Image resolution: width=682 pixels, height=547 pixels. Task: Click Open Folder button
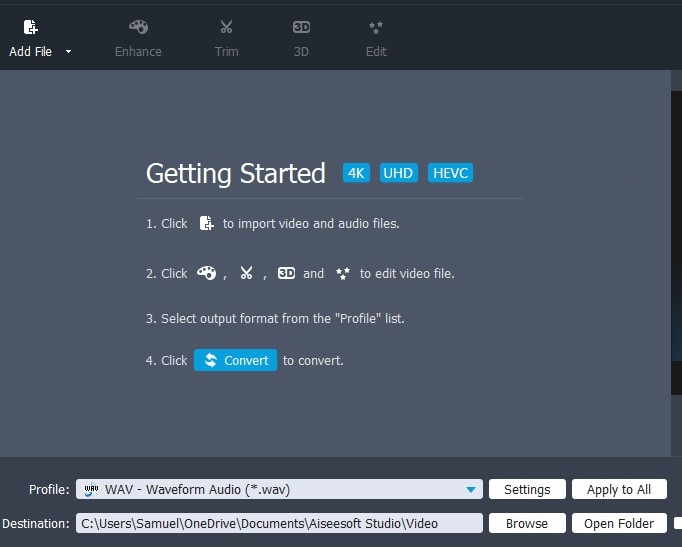click(x=619, y=523)
